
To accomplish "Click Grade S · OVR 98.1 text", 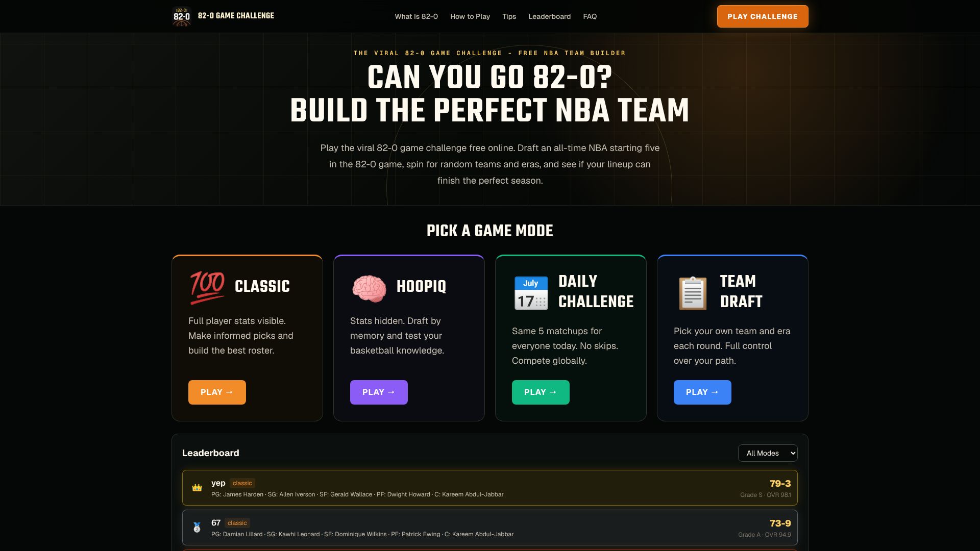I will 765,495.
